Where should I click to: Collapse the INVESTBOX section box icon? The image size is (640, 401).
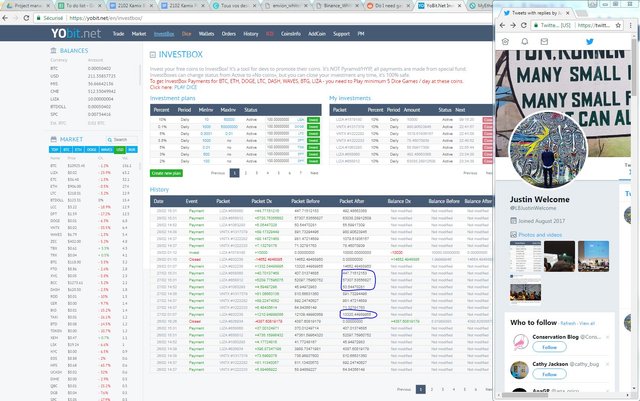pyautogui.click(x=153, y=55)
